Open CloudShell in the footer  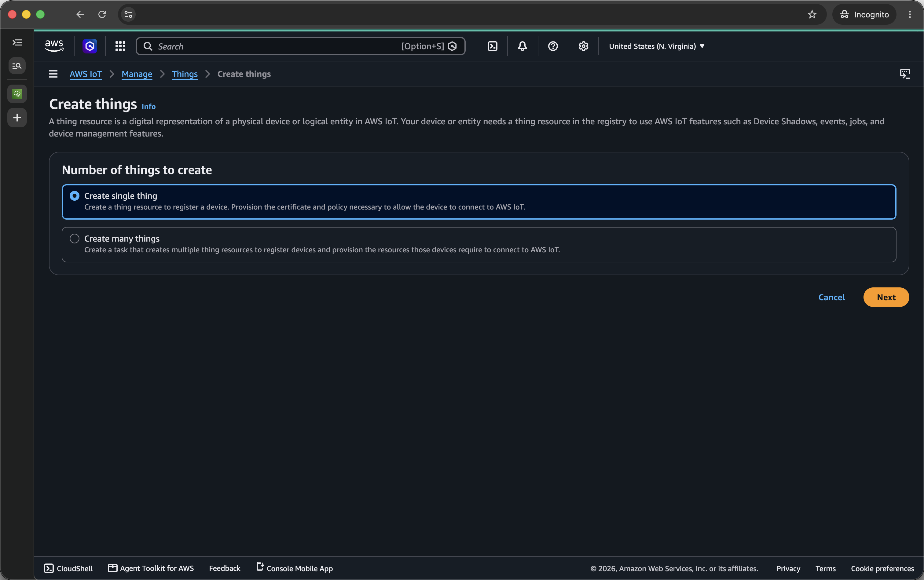68,568
